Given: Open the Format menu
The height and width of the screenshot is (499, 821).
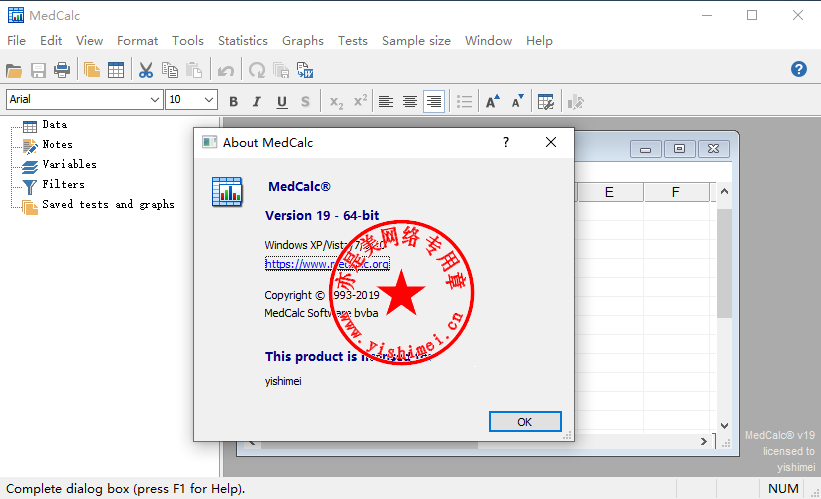Looking at the screenshot, I should pyautogui.click(x=137, y=41).
